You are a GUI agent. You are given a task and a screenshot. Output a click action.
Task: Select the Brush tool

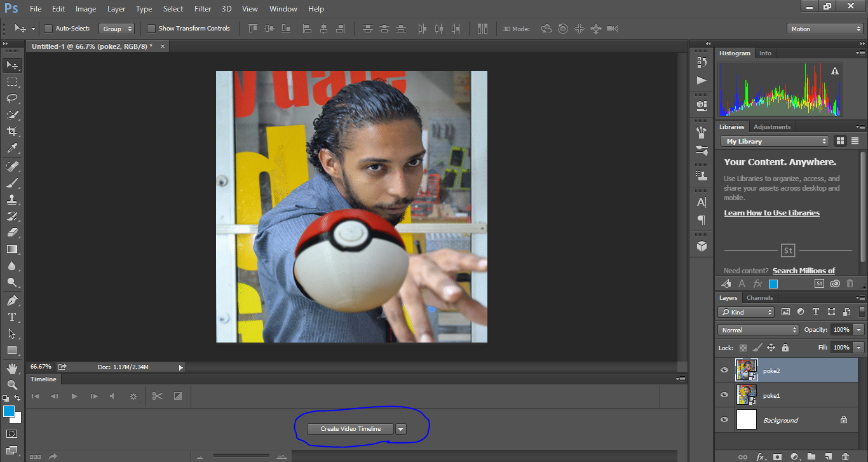point(12,182)
